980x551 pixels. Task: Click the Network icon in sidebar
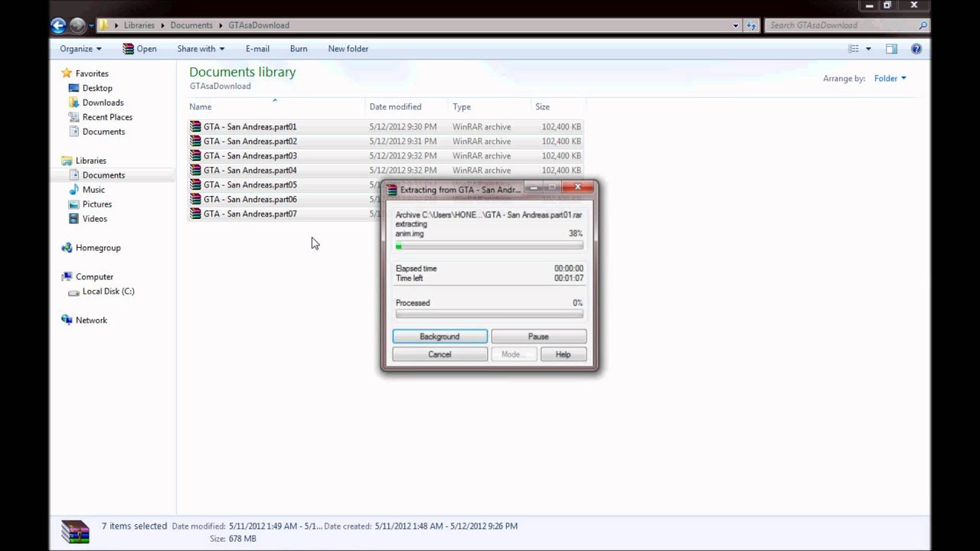pos(67,321)
